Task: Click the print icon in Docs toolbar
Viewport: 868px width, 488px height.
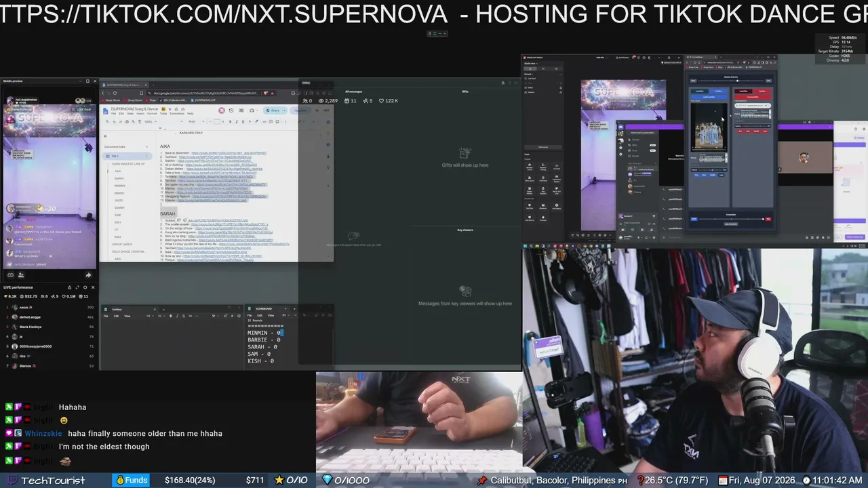Action: [127, 122]
